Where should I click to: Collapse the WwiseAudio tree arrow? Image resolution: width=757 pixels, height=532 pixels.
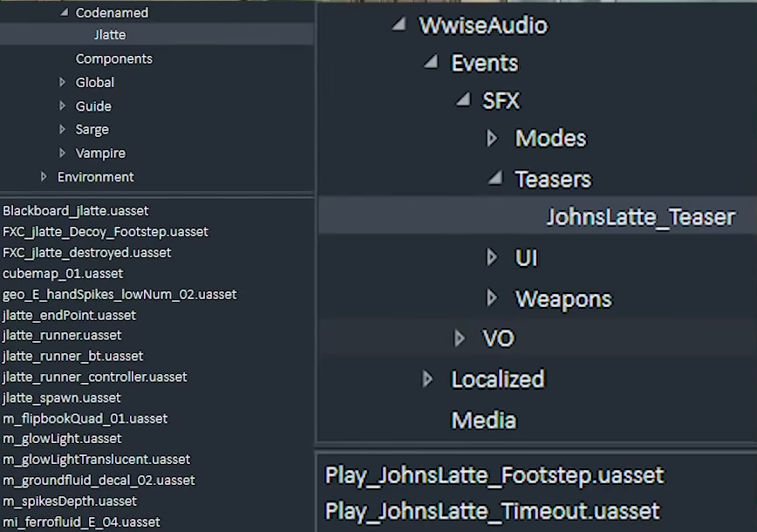tap(399, 24)
